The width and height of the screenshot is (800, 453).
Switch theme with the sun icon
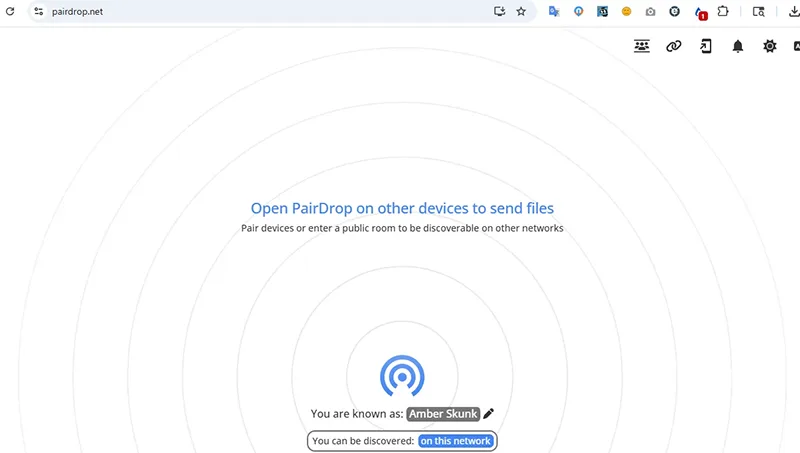(x=769, y=46)
